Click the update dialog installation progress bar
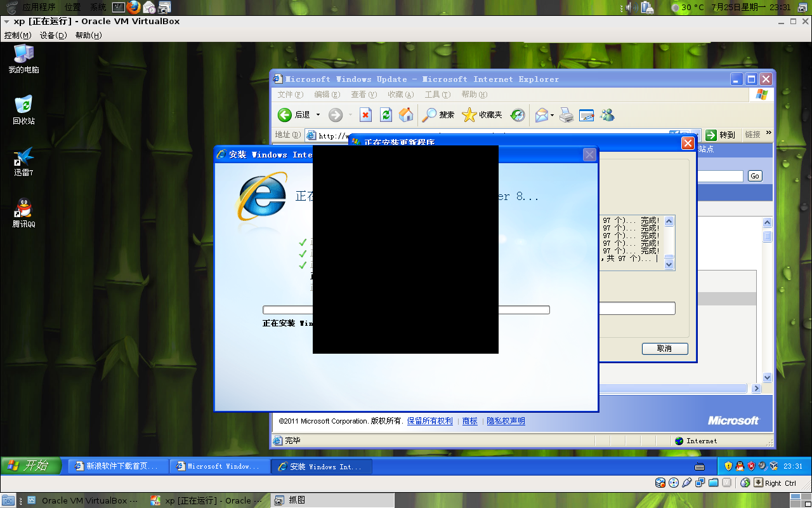The image size is (812, 508). tap(637, 308)
